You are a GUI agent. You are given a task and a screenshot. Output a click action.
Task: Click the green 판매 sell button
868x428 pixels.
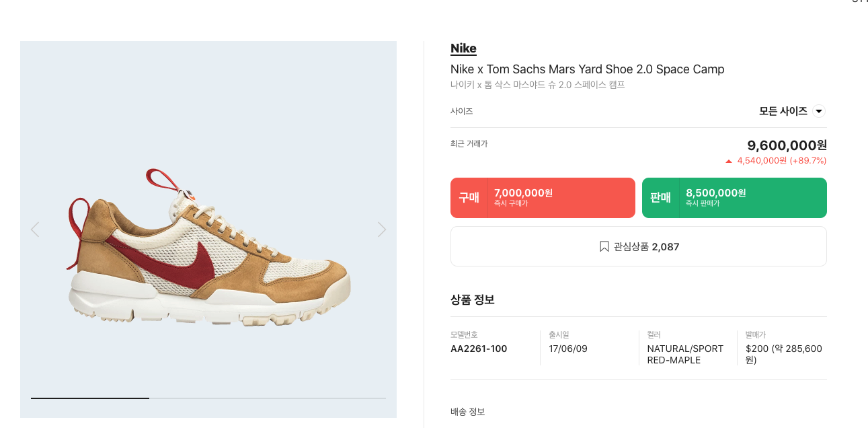pyautogui.click(x=734, y=198)
